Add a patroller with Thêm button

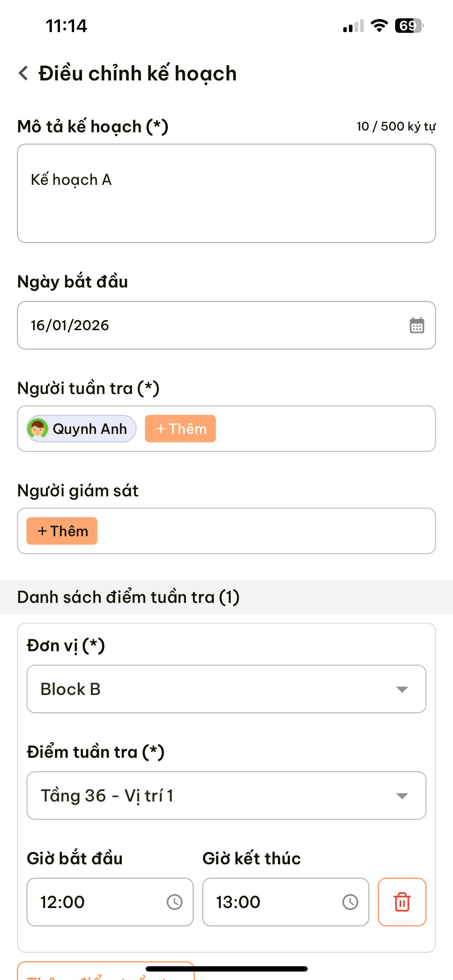tap(180, 429)
